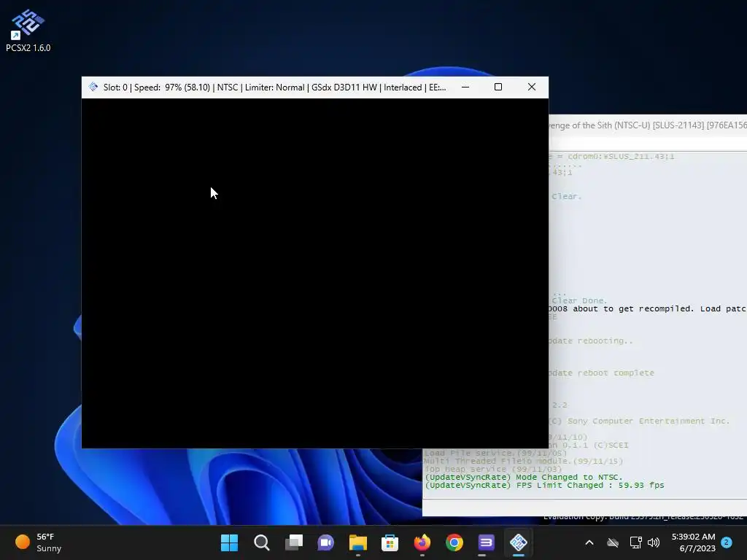
Task: Show hidden system tray icons
Action: (x=589, y=542)
